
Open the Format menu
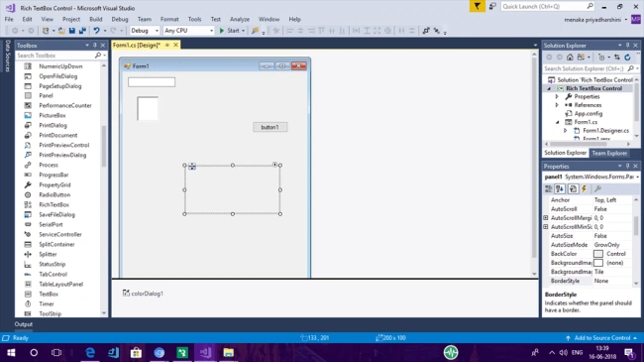[x=169, y=19]
